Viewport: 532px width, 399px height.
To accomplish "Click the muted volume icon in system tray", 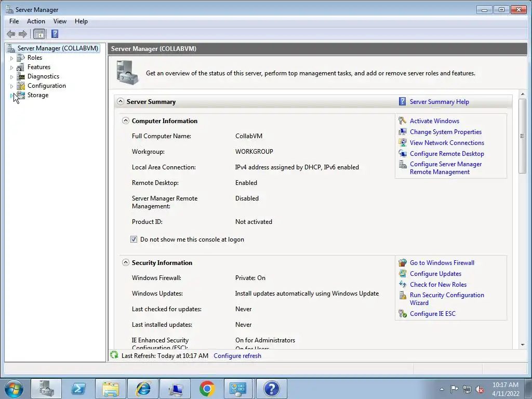I will click(x=480, y=389).
